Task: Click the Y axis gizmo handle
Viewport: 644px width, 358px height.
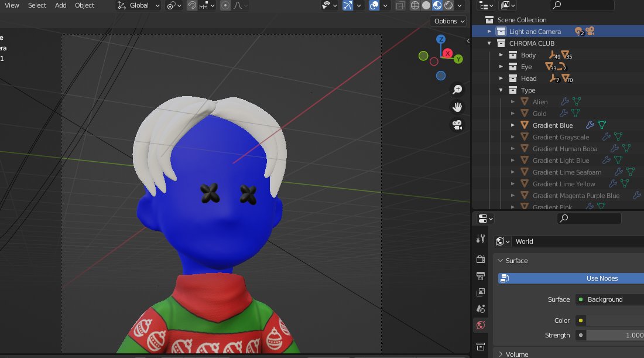Action: (458, 59)
